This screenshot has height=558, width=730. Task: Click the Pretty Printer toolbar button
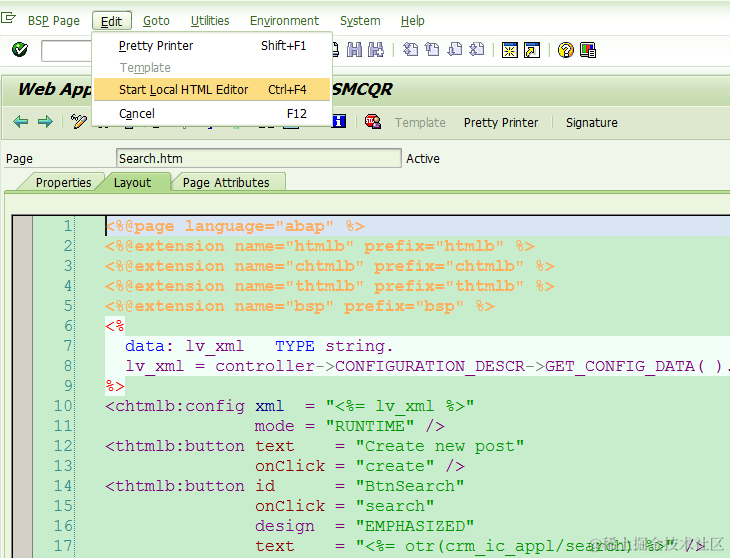point(500,122)
